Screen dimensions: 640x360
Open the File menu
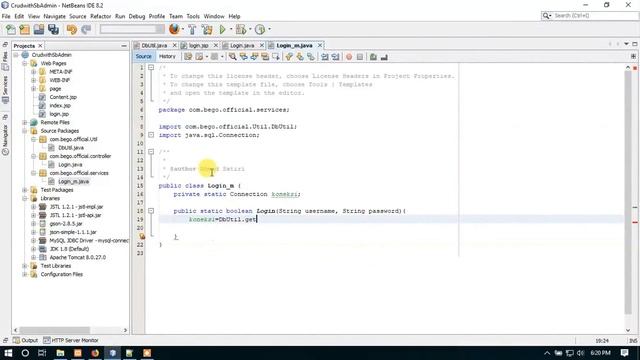6,16
